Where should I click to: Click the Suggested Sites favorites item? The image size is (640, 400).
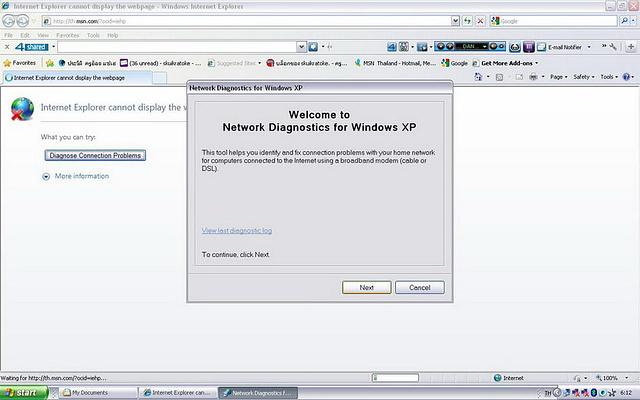[234, 63]
